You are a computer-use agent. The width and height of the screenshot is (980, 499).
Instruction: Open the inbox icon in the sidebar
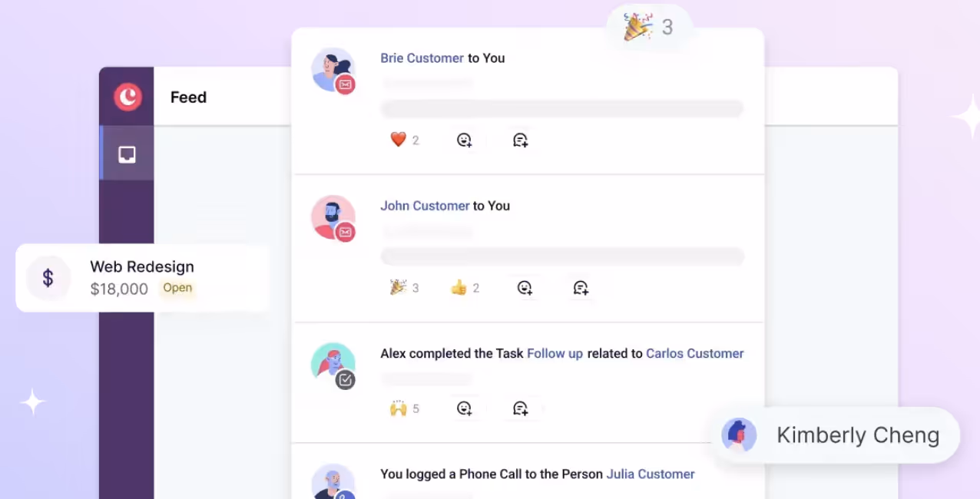127,154
